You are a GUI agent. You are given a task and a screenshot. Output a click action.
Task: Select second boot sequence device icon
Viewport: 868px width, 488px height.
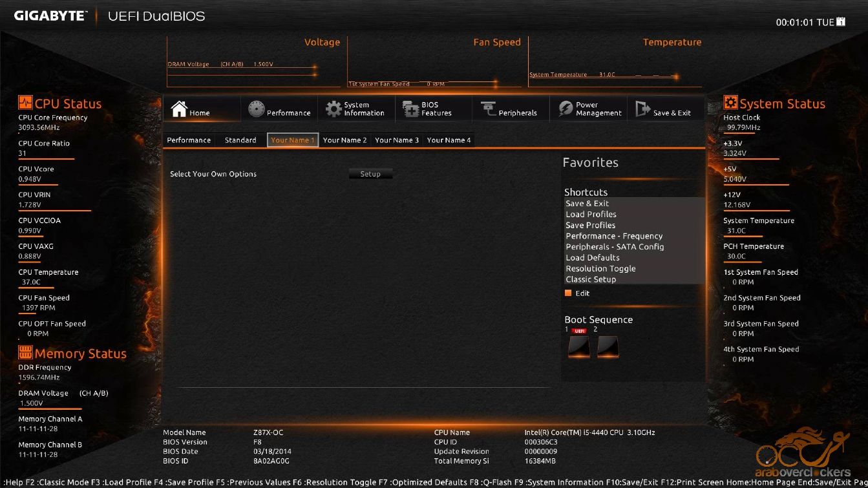pos(608,346)
